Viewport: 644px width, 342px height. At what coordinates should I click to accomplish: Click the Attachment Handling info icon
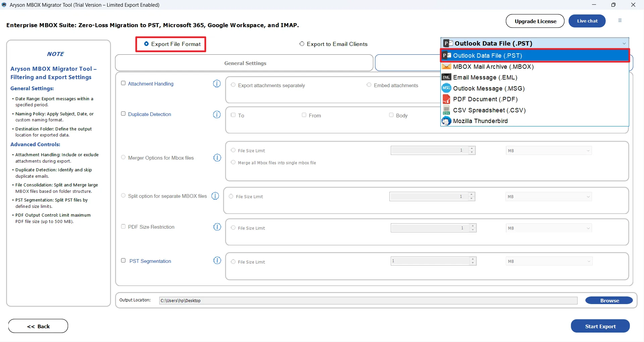pos(217,83)
